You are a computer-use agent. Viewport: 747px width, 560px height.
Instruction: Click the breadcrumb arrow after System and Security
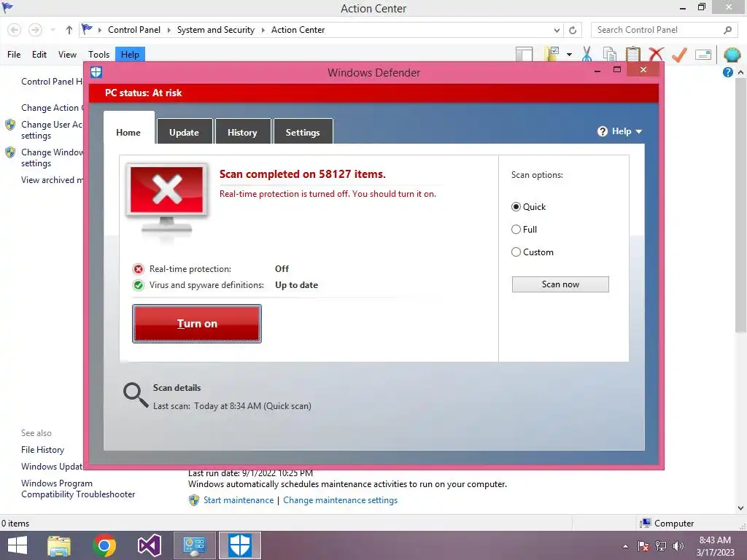263,30
